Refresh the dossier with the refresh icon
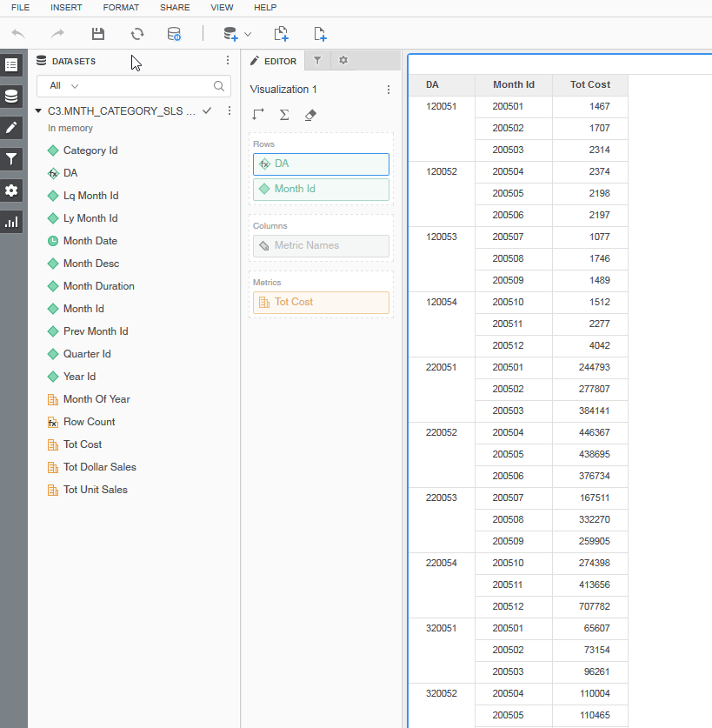The image size is (712, 728). click(x=138, y=33)
